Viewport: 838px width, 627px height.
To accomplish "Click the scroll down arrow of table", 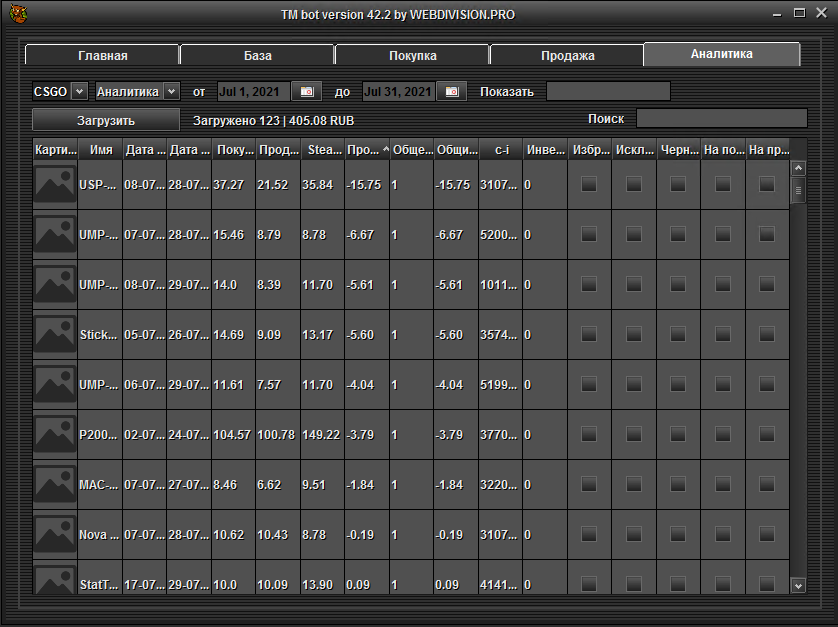I will (797, 585).
